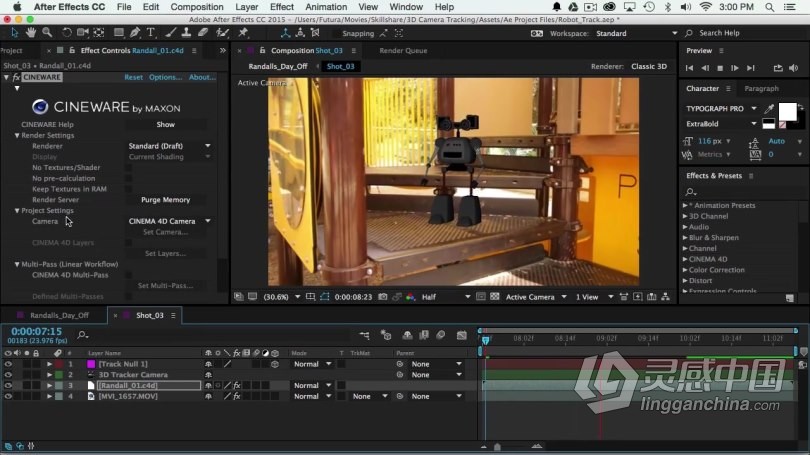Toggle visibility of Randall_01.c4d layer
The height and width of the screenshot is (455, 810).
coord(8,386)
